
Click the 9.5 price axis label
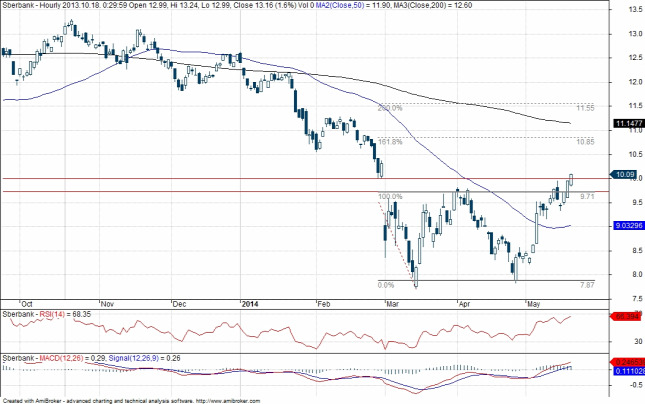[636, 202]
